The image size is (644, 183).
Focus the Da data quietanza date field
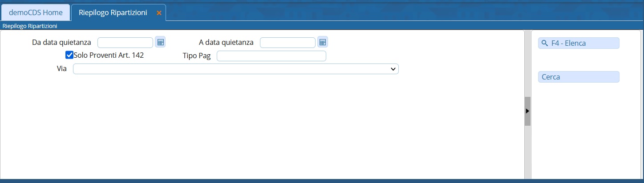126,42
